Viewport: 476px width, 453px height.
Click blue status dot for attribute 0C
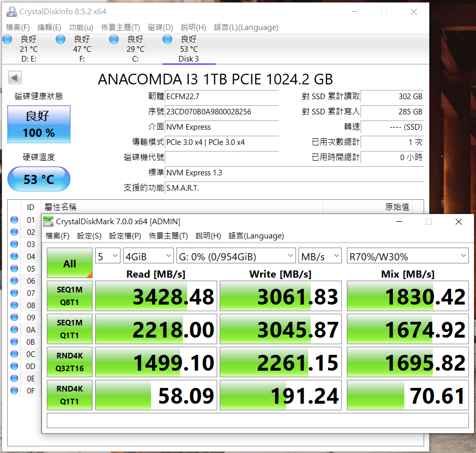(x=14, y=354)
